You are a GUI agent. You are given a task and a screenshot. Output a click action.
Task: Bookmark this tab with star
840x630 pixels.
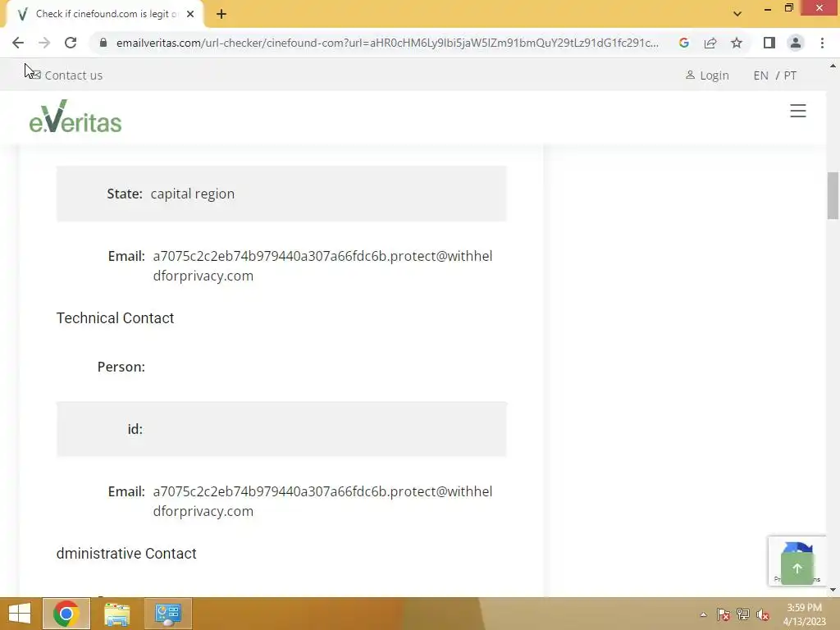point(737,43)
